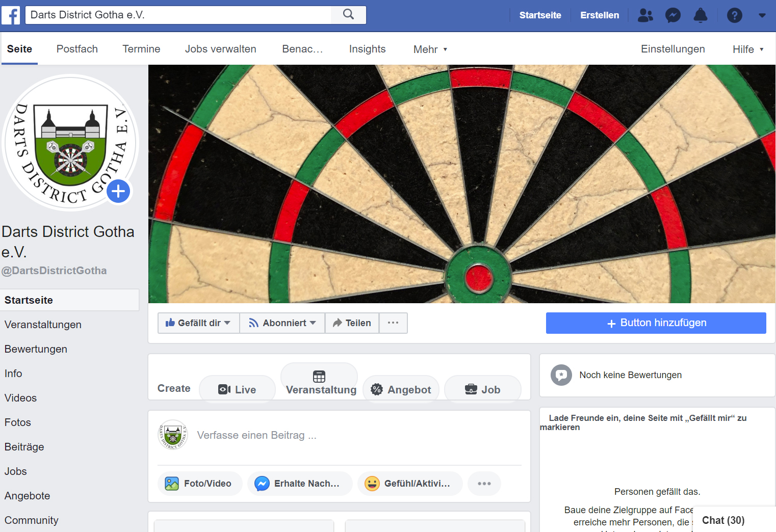Viewport: 776px width, 532px height.
Task: Open Bewertungen in sidebar
Action: coord(36,349)
